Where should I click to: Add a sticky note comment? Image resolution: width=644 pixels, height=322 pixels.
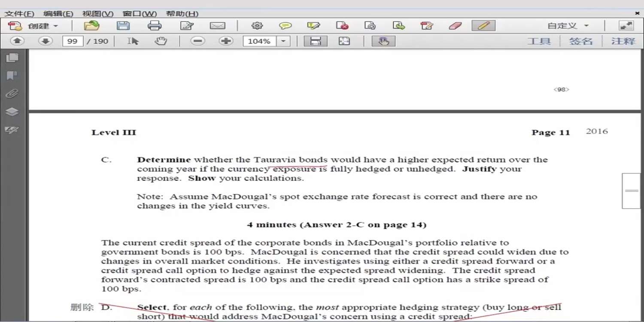click(285, 26)
